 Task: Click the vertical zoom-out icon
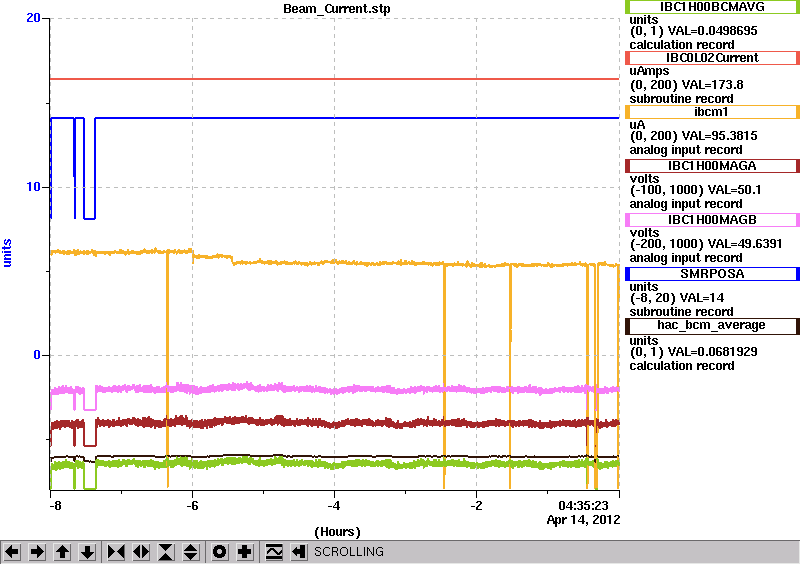click(191, 552)
